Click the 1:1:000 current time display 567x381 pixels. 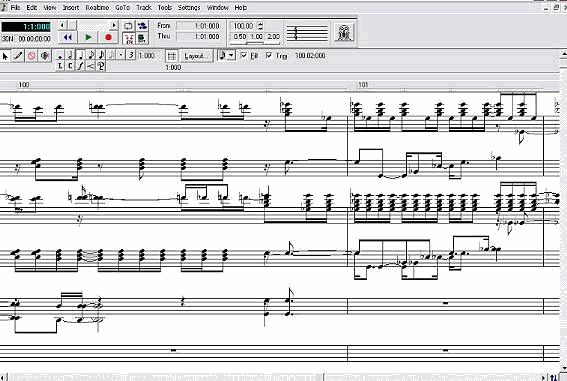pos(26,26)
